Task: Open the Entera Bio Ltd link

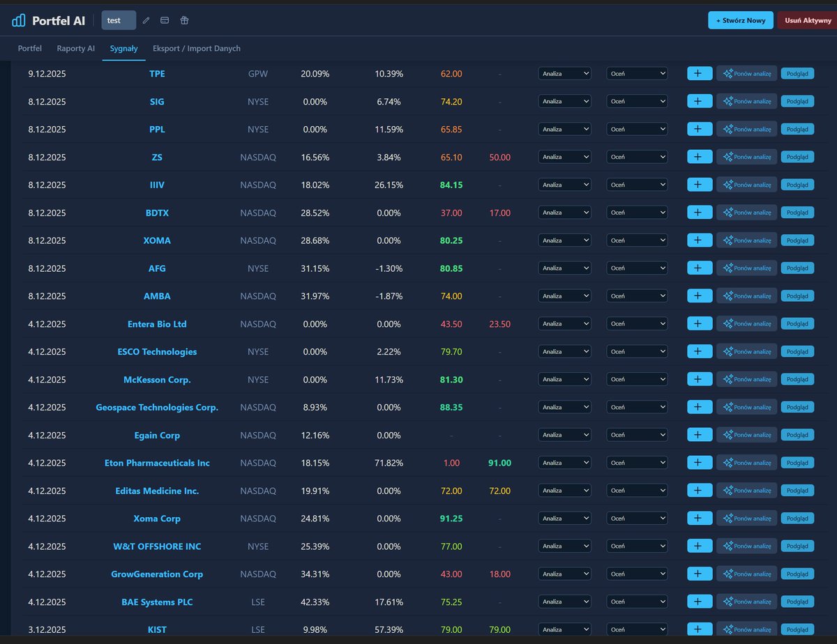Action: click(x=157, y=324)
